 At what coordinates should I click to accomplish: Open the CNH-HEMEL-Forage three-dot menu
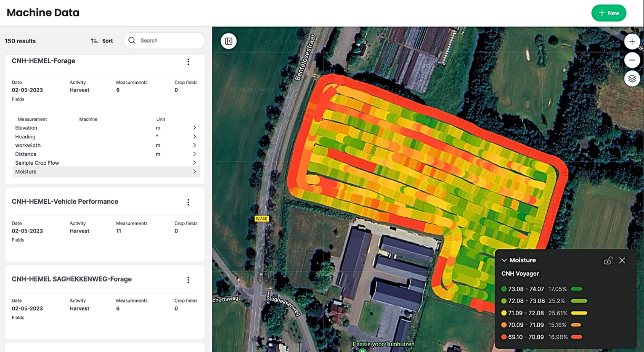[x=188, y=61]
